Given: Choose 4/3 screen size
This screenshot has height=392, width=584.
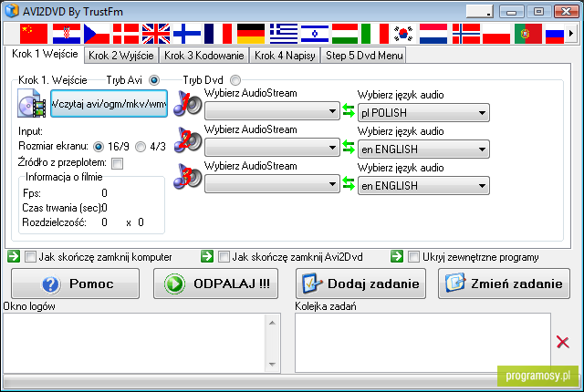Looking at the screenshot, I should coord(141,147).
